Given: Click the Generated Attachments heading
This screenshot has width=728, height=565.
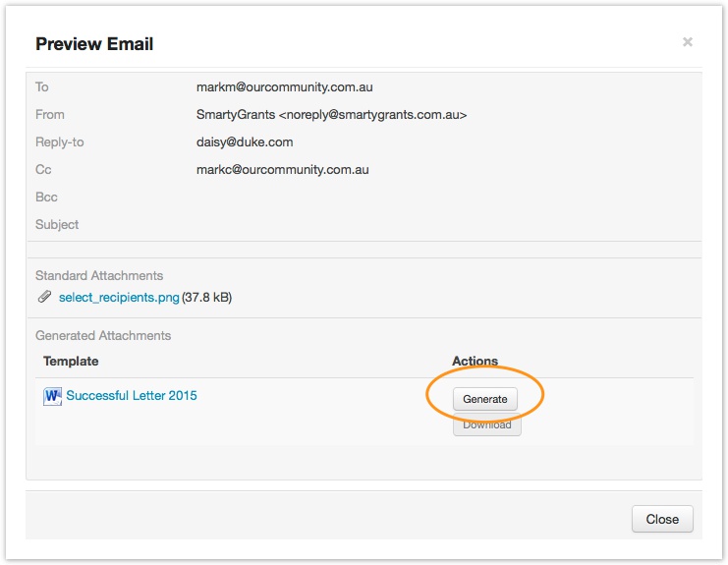Looking at the screenshot, I should tap(103, 336).
